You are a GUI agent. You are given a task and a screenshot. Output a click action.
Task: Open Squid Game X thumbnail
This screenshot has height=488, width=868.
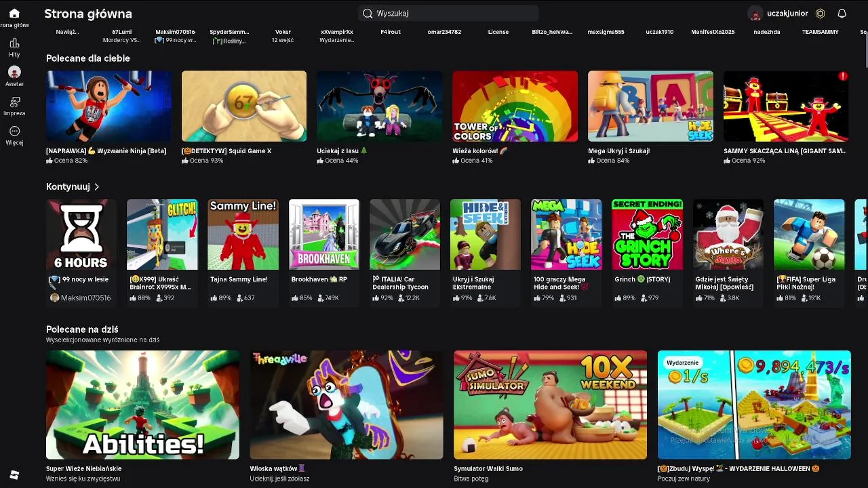244,106
